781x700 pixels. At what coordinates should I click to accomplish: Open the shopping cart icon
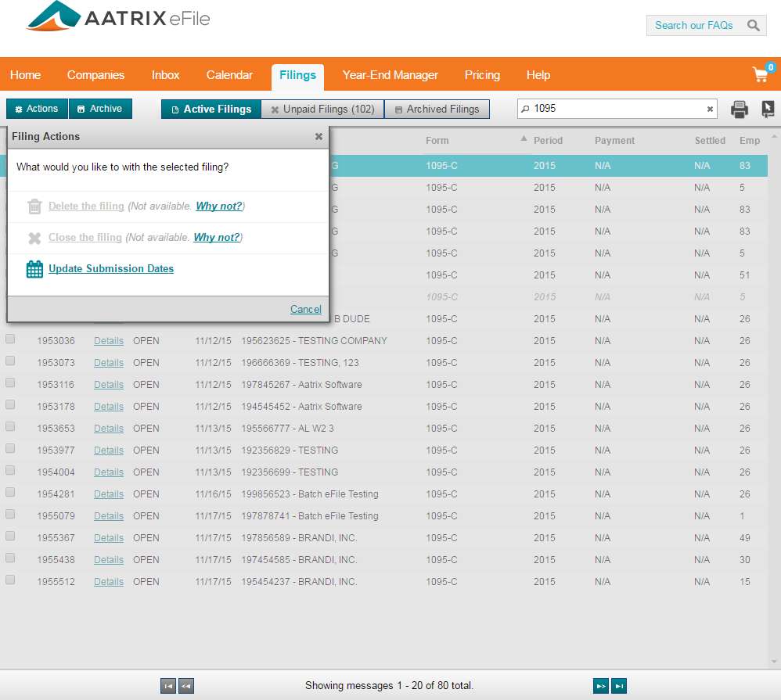tap(761, 75)
